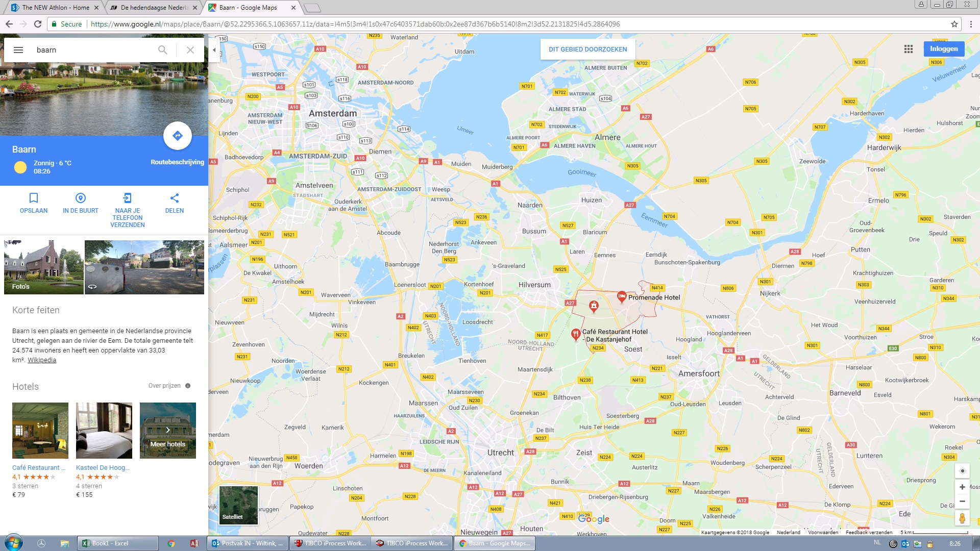Click the Over prijzen info icon

click(x=188, y=386)
